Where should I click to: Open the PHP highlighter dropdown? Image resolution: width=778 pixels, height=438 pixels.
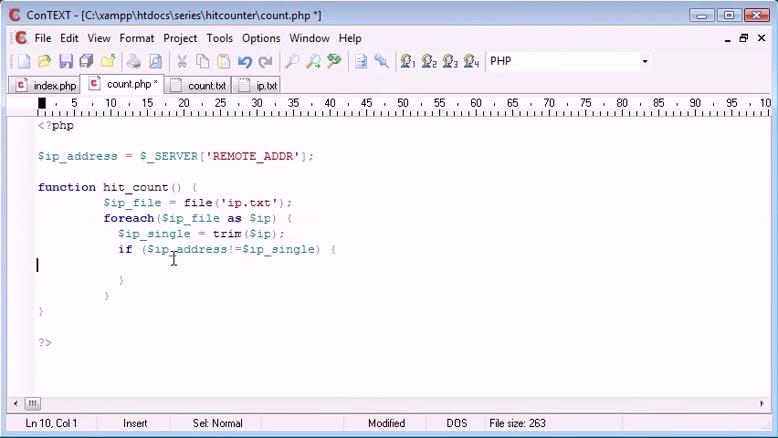[645, 62]
